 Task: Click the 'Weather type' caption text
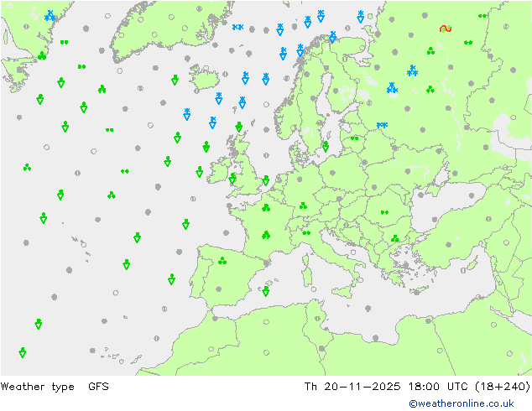click(x=37, y=386)
